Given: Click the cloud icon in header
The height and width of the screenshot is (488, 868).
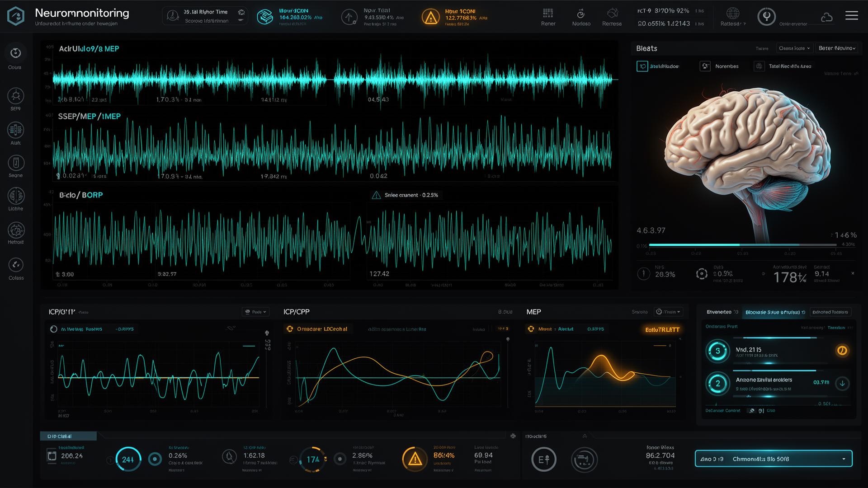Looking at the screenshot, I should tap(826, 18).
